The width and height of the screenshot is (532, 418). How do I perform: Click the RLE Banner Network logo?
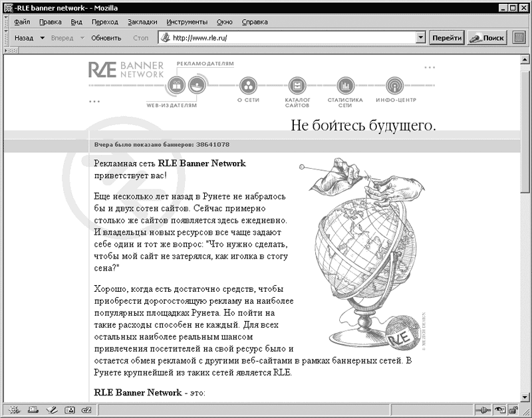pos(126,70)
